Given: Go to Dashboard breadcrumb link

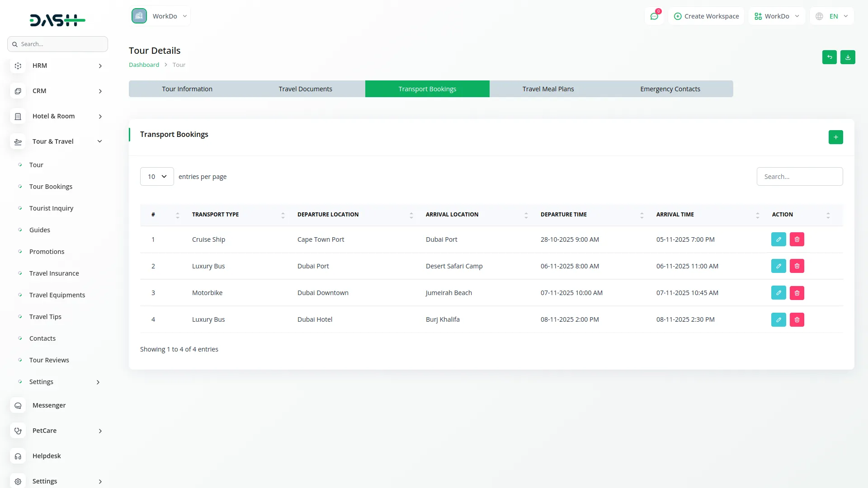Looking at the screenshot, I should coord(144,65).
